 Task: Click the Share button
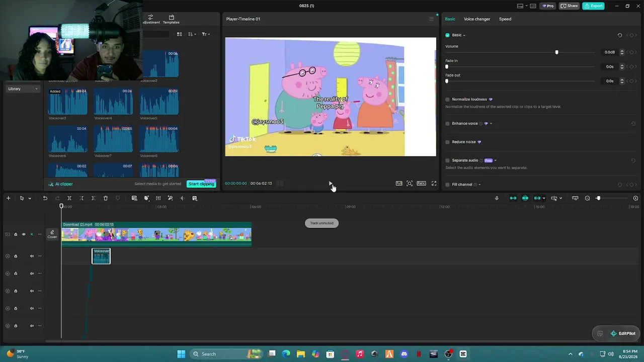[x=570, y=6]
